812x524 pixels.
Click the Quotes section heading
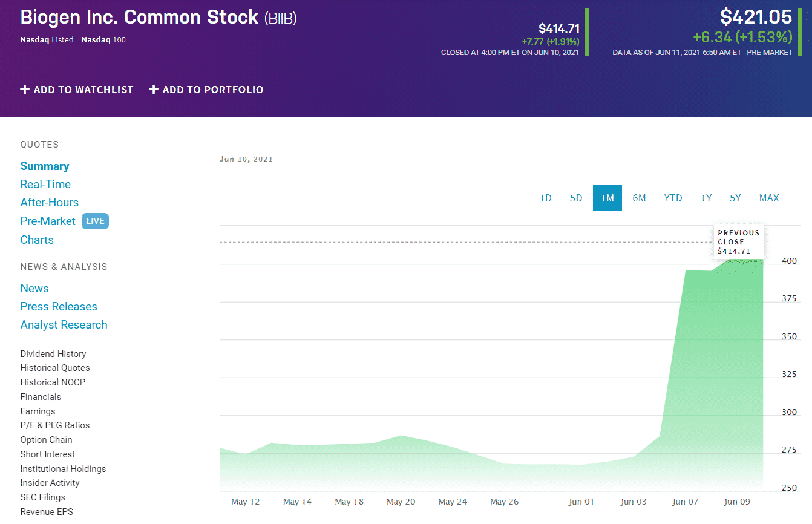click(40, 145)
